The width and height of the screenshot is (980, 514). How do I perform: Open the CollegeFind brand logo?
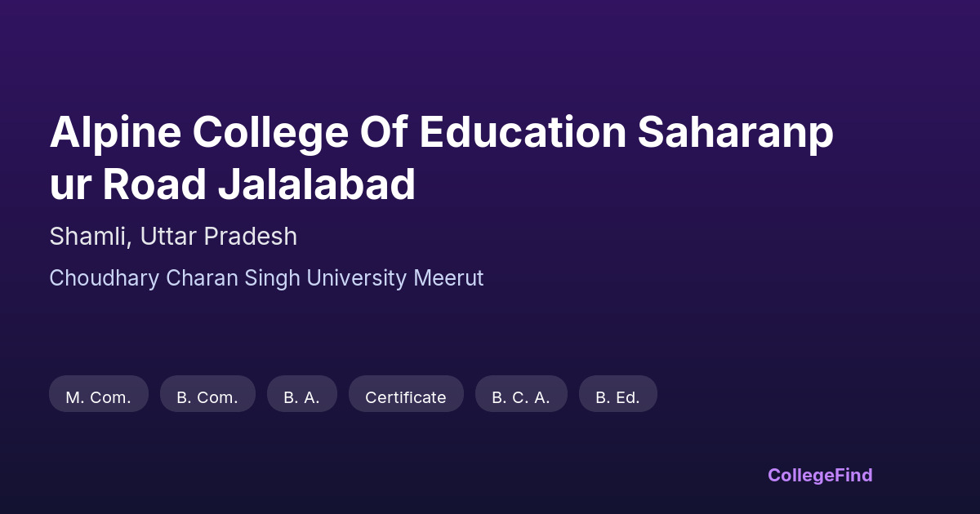point(819,475)
